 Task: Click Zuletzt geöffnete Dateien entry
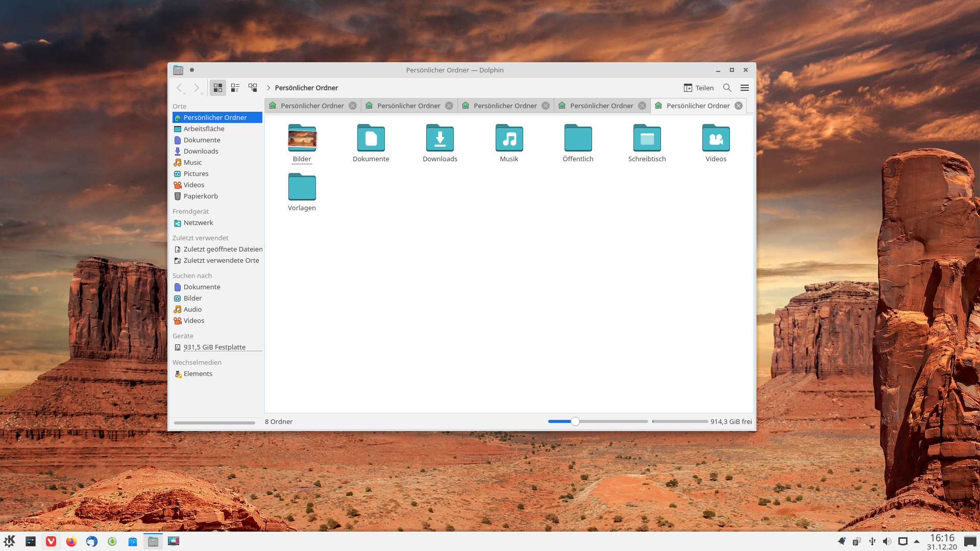(x=223, y=249)
